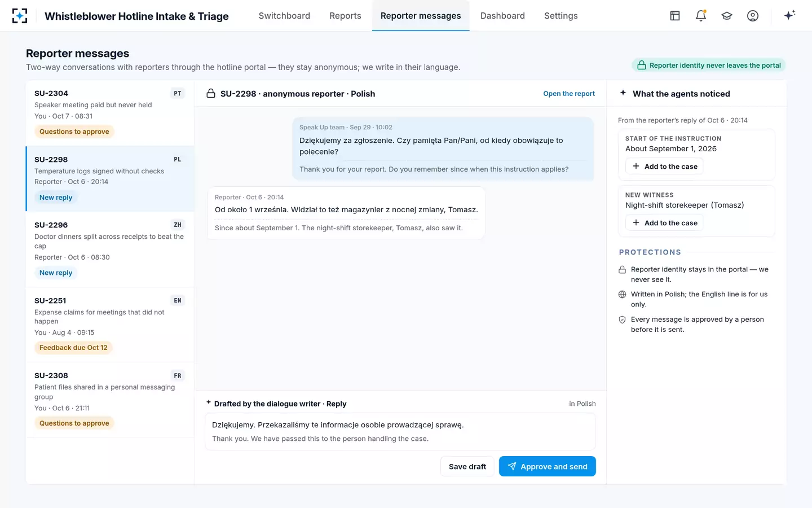Add witness Tomasz to the case
Screen dimensions: 812x508
(665, 223)
